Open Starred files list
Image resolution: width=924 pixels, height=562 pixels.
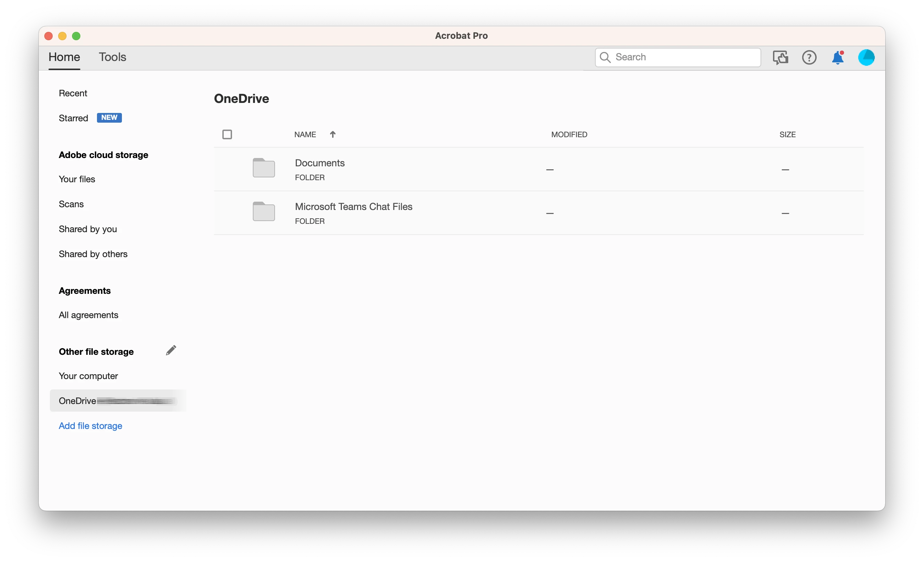[x=73, y=118]
